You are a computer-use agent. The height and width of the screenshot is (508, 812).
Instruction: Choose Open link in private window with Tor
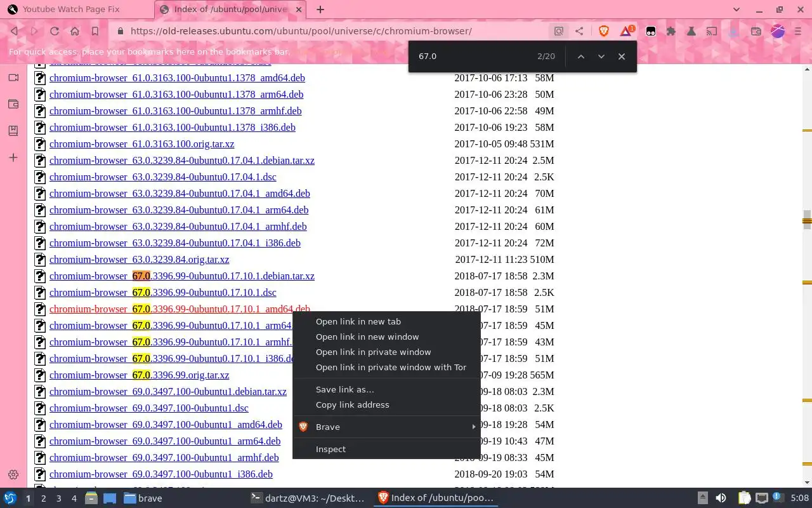(x=386, y=367)
